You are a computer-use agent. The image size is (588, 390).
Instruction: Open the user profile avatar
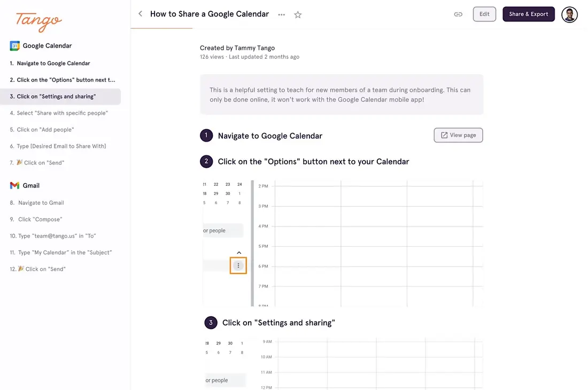tap(569, 14)
